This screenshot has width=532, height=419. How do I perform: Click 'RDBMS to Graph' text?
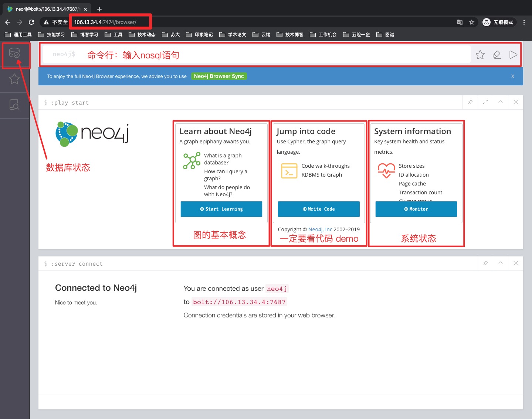[322, 175]
